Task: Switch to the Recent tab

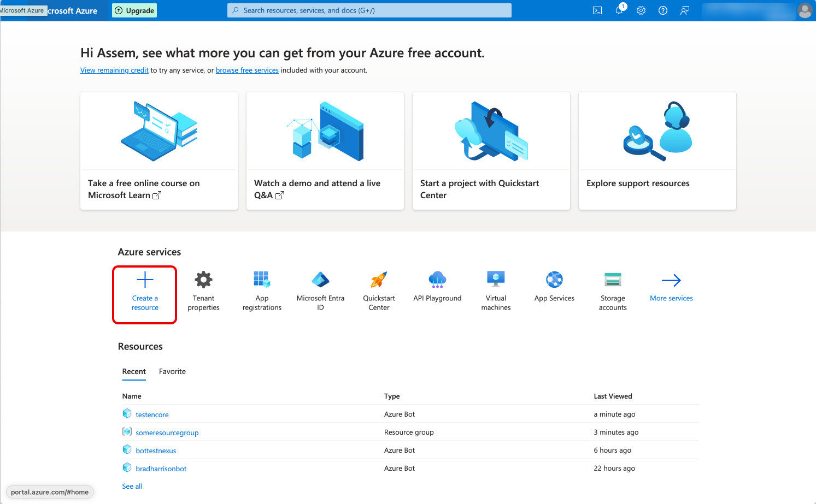Action: [x=134, y=371]
